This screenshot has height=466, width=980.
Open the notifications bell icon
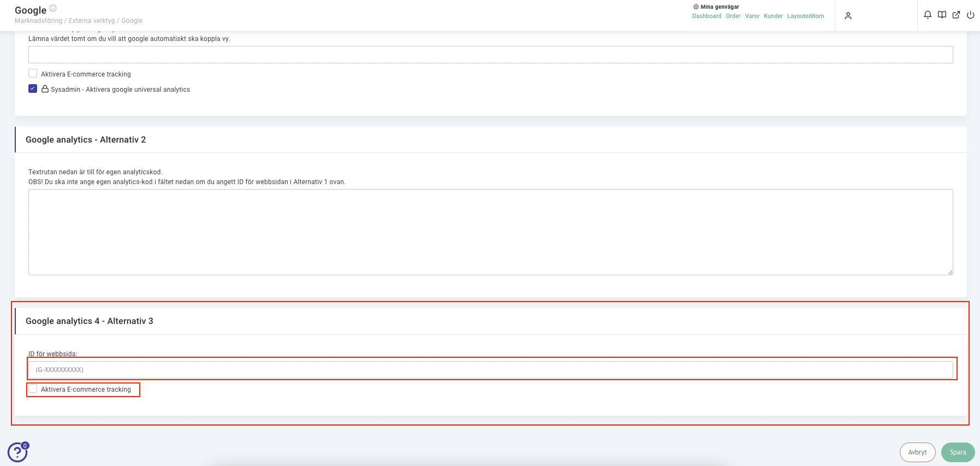[x=928, y=15]
